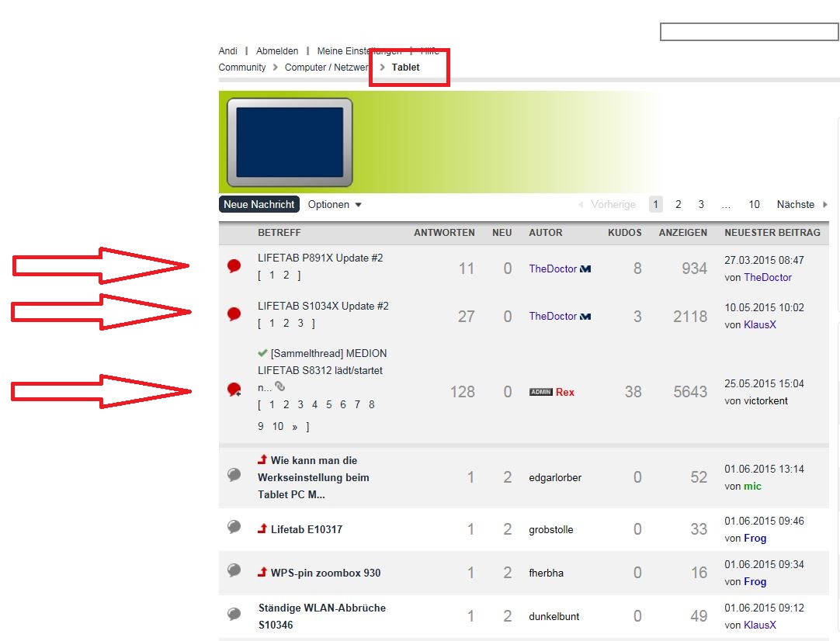Viewport: 840px width, 641px height.
Task: Open the Meine Einstellungen menu link
Action: (359, 51)
